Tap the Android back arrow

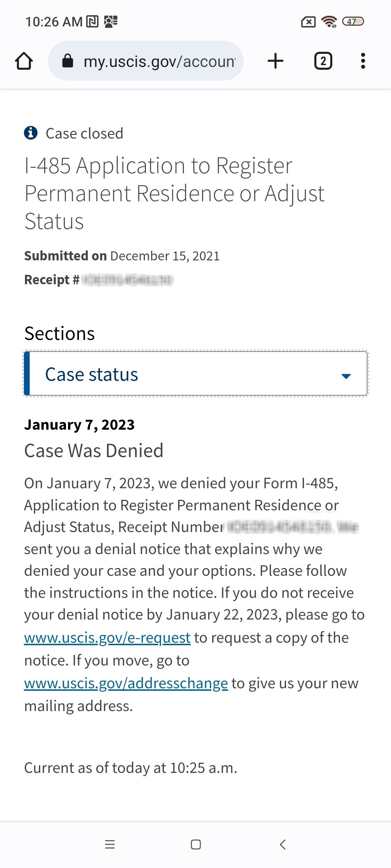point(283,844)
